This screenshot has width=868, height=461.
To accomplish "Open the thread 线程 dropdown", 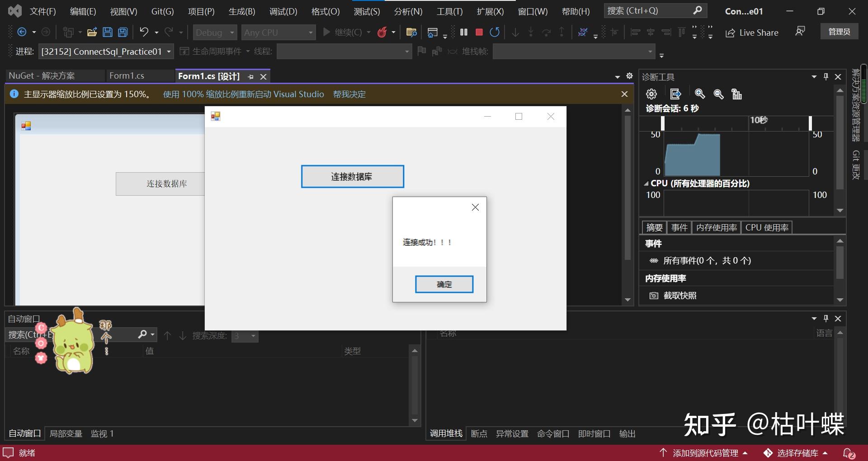I will pyautogui.click(x=344, y=52).
